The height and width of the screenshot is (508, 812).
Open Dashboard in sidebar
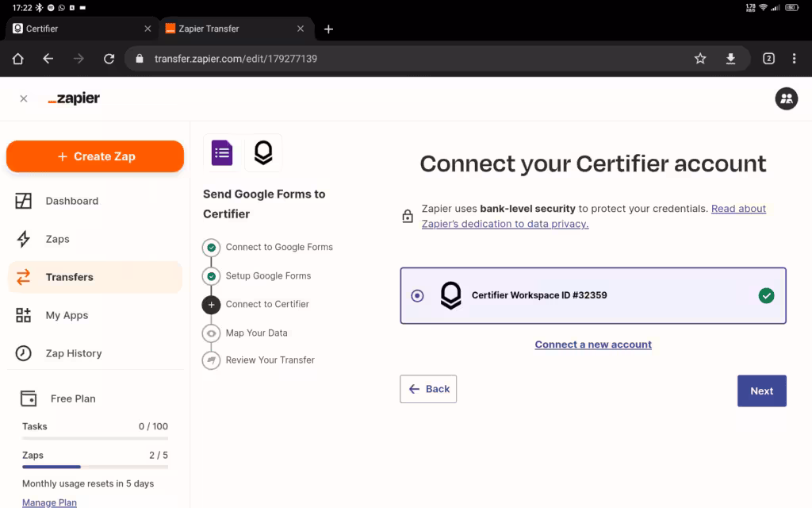[95, 201]
